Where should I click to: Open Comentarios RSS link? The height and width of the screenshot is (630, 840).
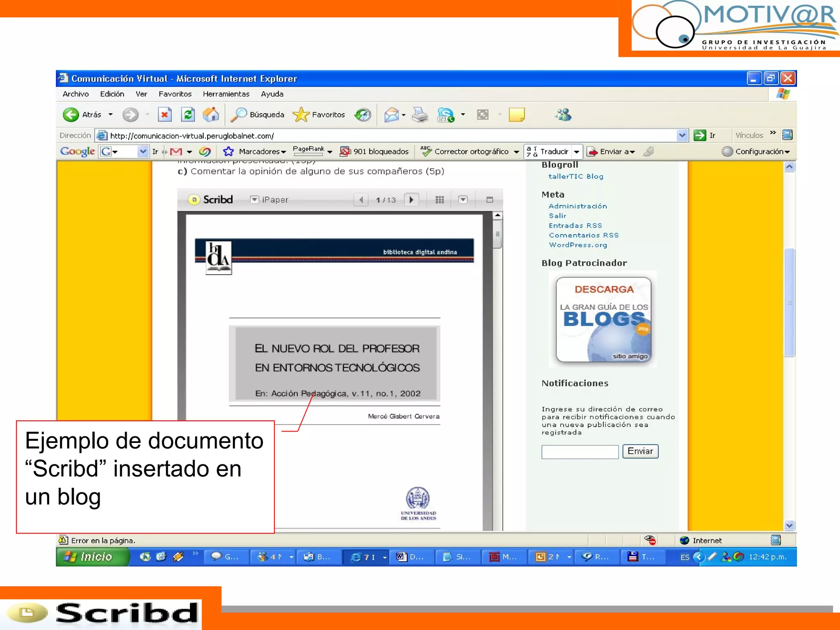click(x=584, y=235)
